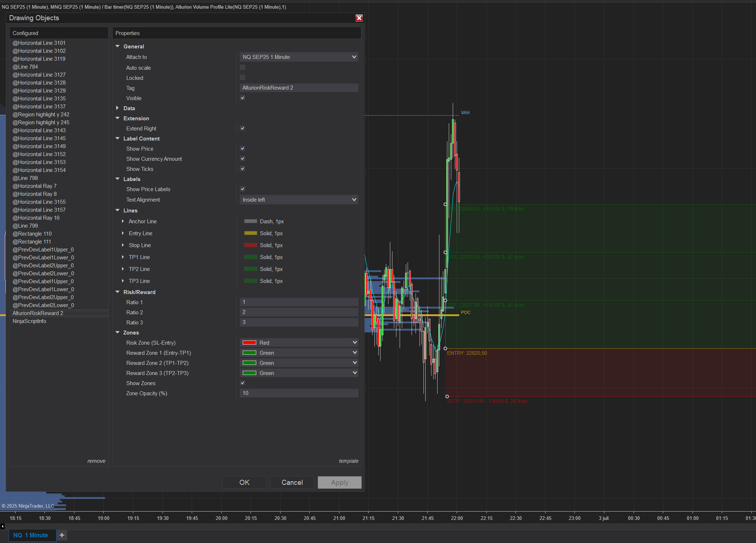Open the Attach to dropdown
Screen dimensions: 756x543
click(x=299, y=57)
